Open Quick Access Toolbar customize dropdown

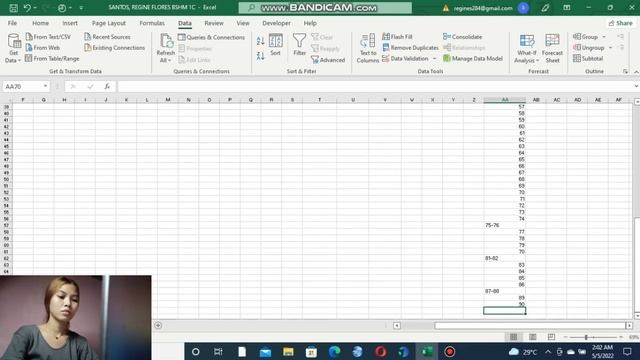coord(81,8)
